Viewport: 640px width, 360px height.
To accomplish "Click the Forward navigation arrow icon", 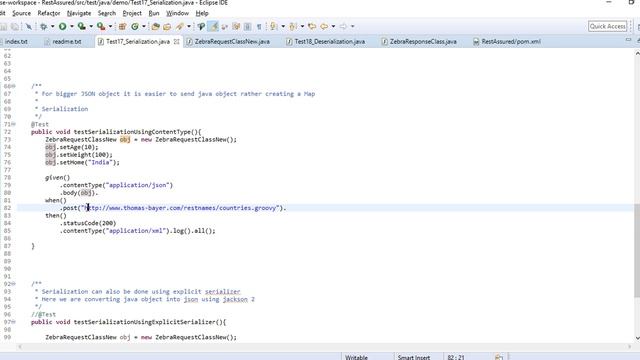I will (x=343, y=27).
